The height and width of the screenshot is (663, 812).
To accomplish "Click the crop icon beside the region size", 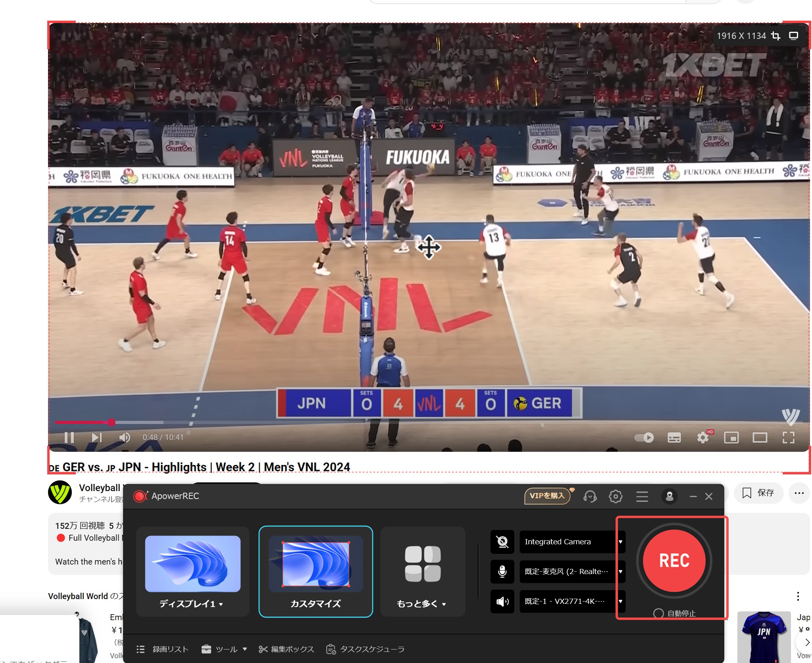I will pos(775,36).
